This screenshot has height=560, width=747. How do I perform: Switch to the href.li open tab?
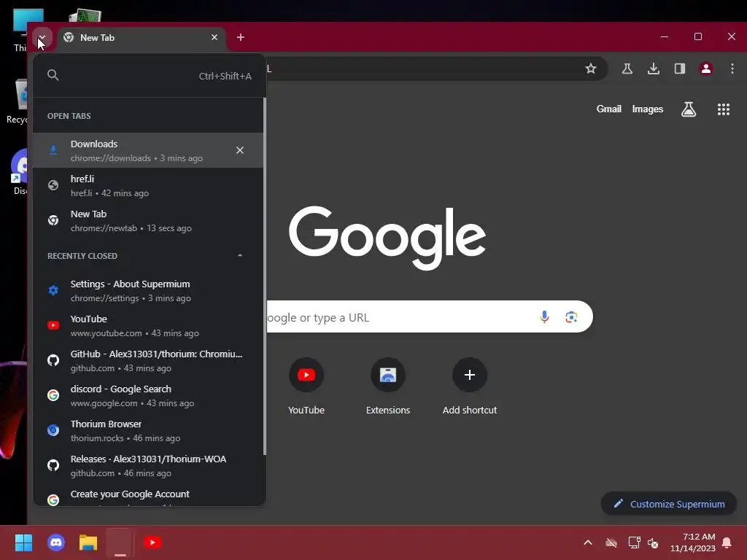pyautogui.click(x=148, y=186)
